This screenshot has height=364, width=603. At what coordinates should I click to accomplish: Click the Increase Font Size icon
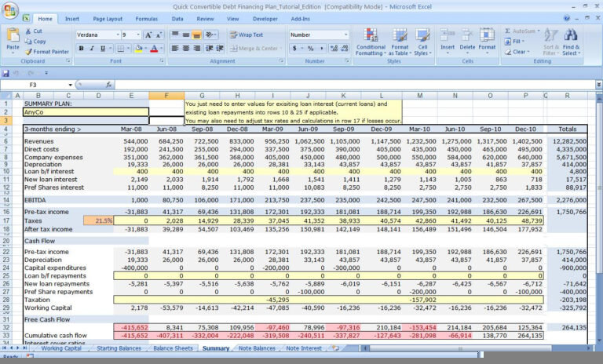148,35
